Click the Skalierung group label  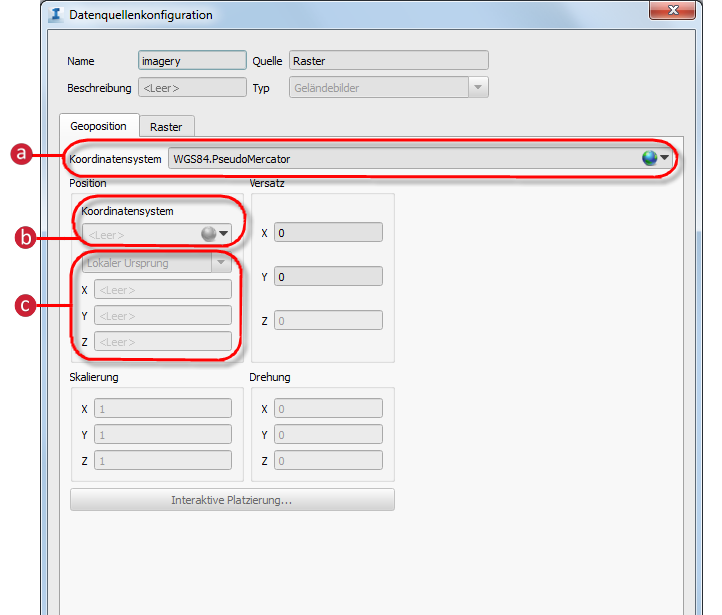[x=94, y=377]
